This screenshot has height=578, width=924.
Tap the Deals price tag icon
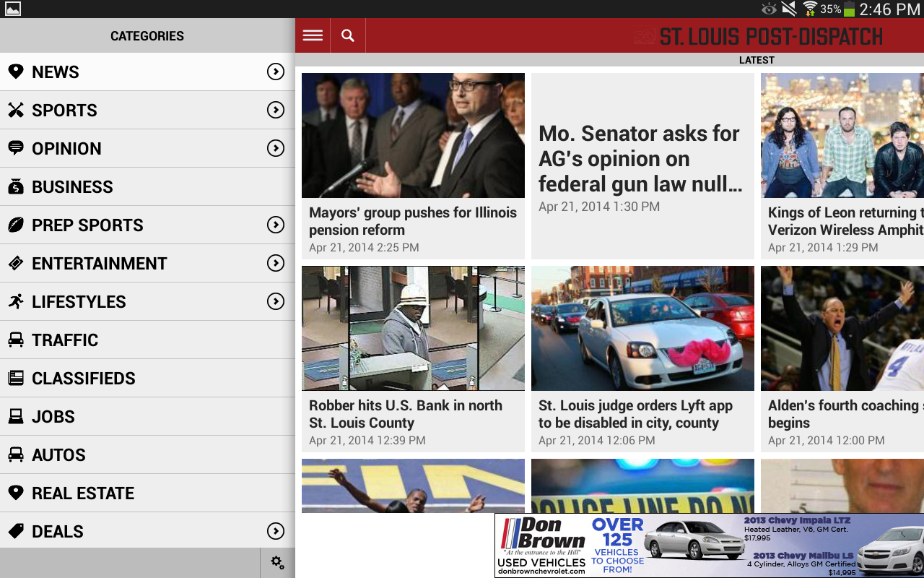16,531
